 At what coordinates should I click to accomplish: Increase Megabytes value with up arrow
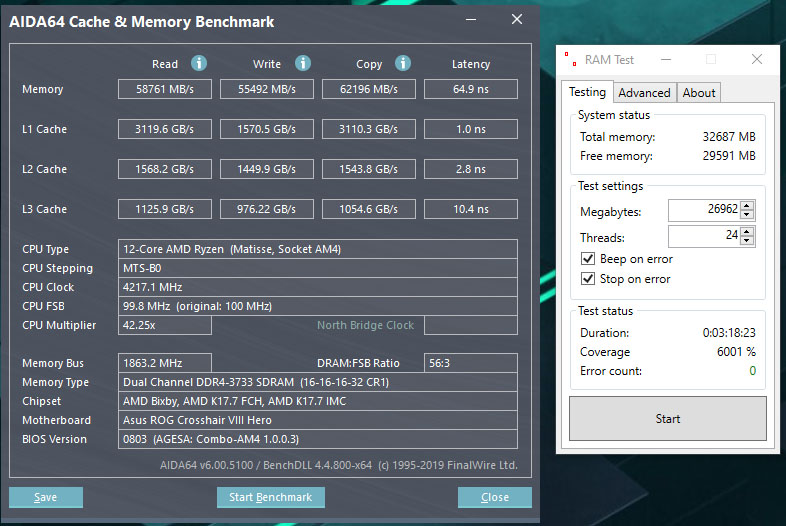pyautogui.click(x=747, y=205)
